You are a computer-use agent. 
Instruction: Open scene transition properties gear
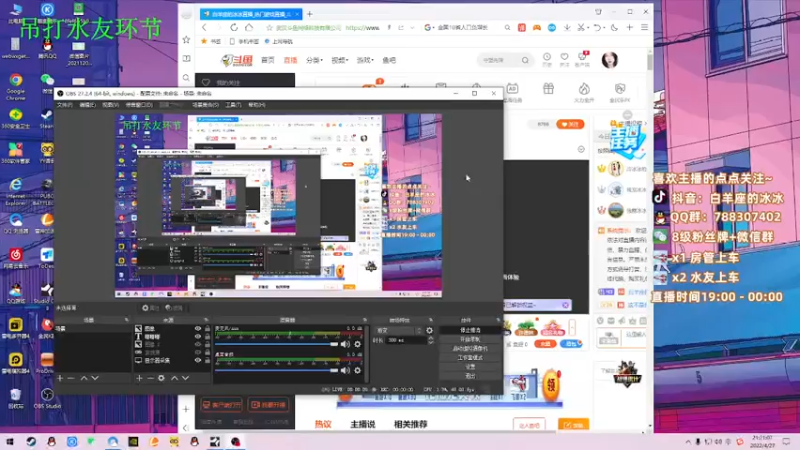(430, 331)
